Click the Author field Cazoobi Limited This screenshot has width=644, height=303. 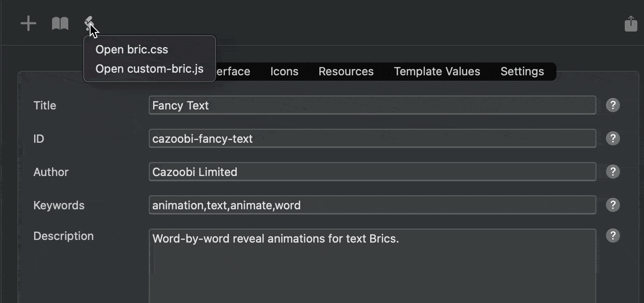[x=372, y=172]
